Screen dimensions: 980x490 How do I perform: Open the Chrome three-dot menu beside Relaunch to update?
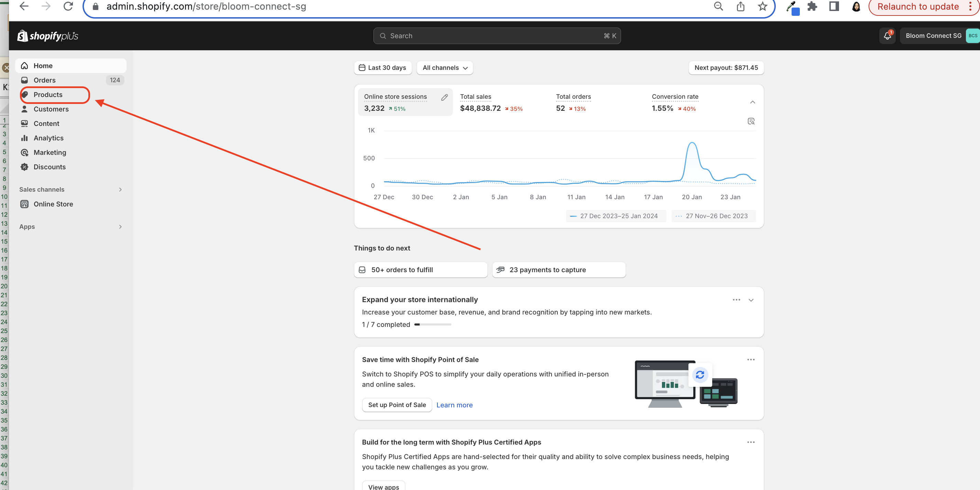pyautogui.click(x=970, y=7)
